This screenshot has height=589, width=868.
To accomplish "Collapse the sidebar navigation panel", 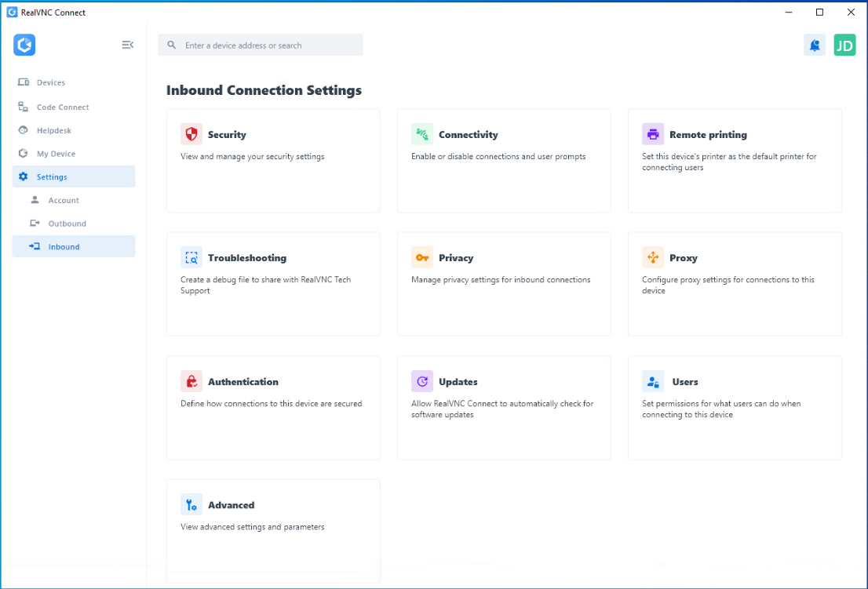I will point(127,45).
